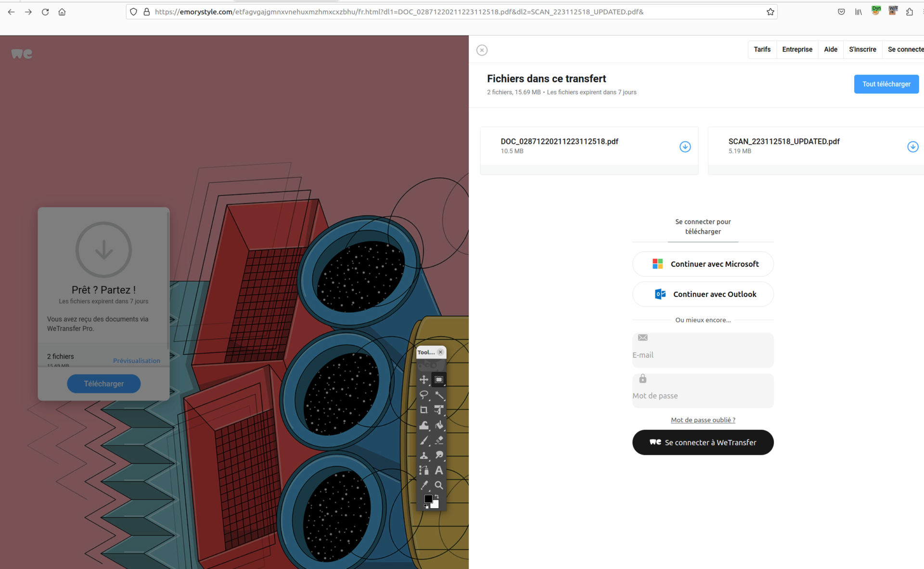924x569 pixels.
Task: Click the Se connecter pour télécharger tab
Action: [x=703, y=227]
